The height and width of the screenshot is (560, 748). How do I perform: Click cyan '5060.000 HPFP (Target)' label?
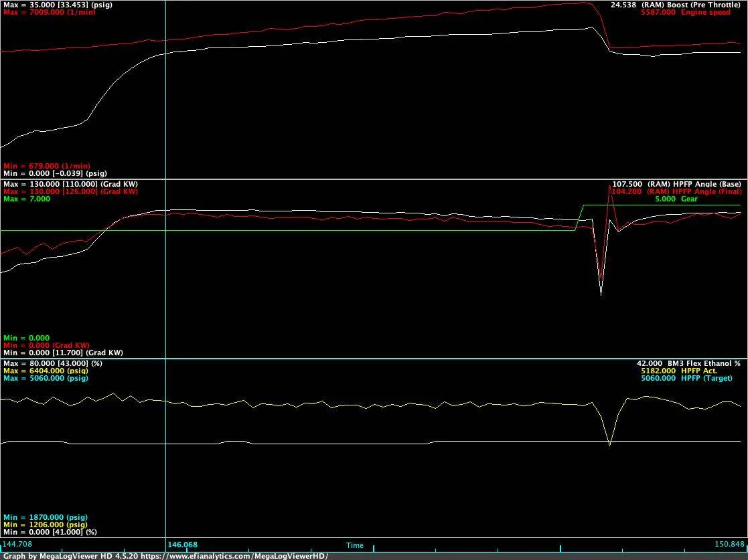point(686,379)
